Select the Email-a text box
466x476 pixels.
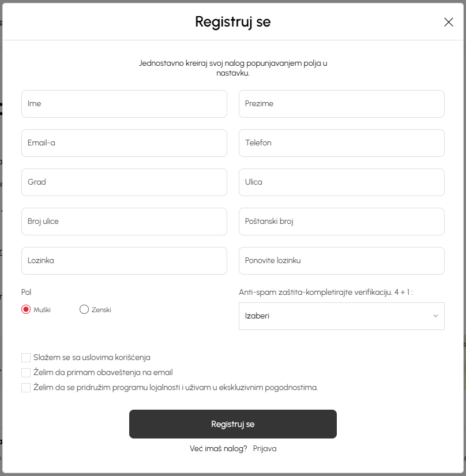click(x=125, y=143)
